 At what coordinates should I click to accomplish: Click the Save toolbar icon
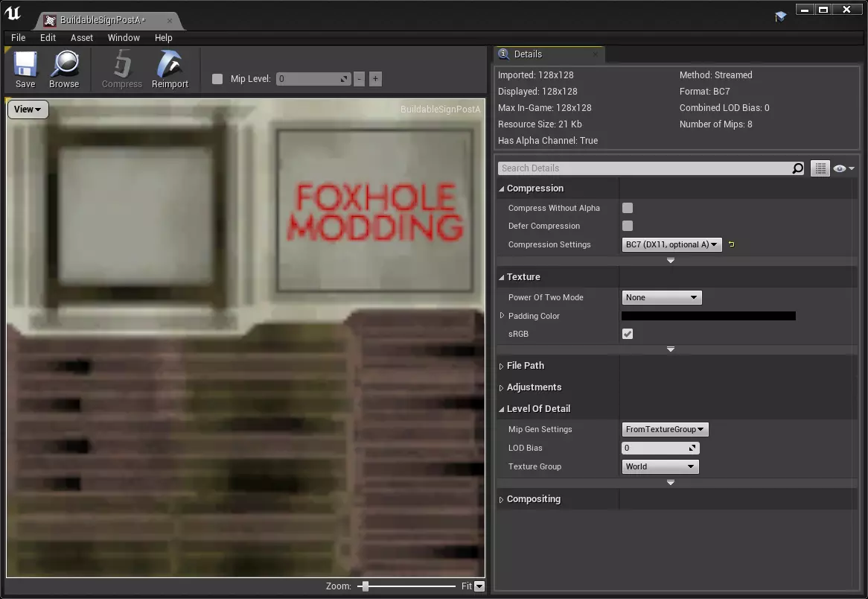point(25,69)
